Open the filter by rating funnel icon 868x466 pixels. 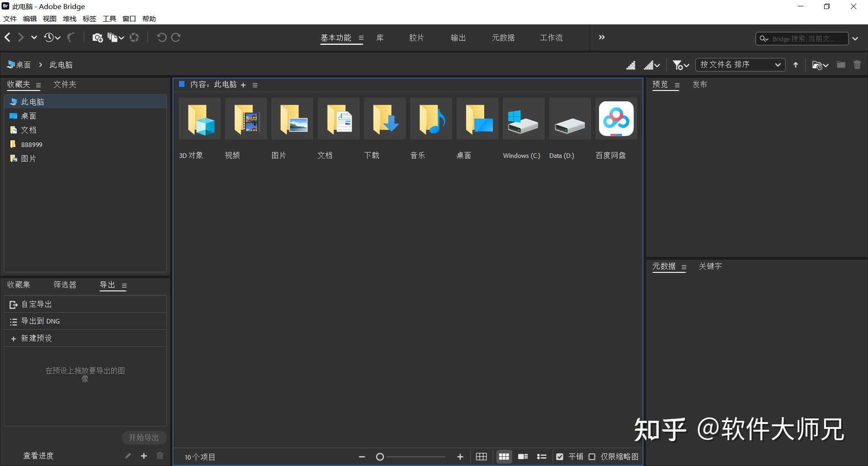678,65
